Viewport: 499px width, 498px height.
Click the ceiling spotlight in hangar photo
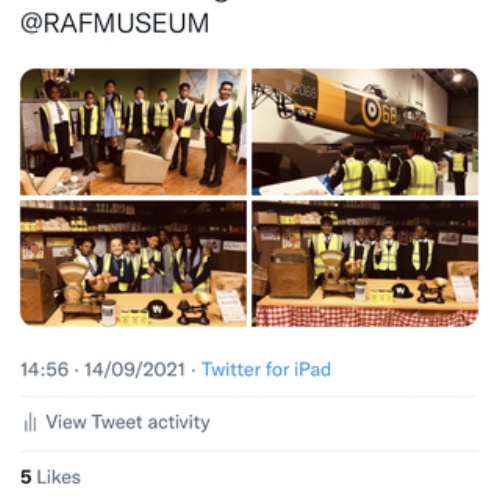pyautogui.click(x=457, y=78)
